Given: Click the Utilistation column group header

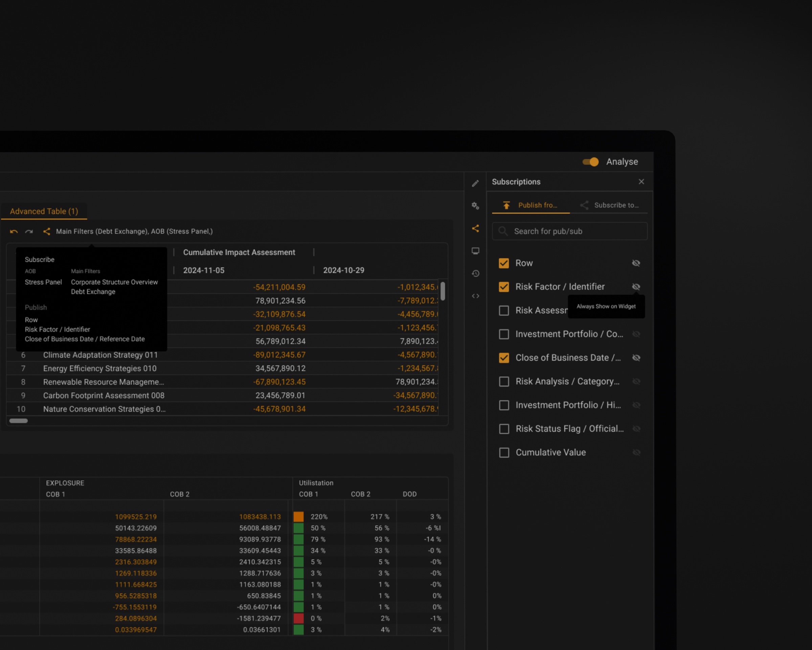Looking at the screenshot, I should pos(316,483).
